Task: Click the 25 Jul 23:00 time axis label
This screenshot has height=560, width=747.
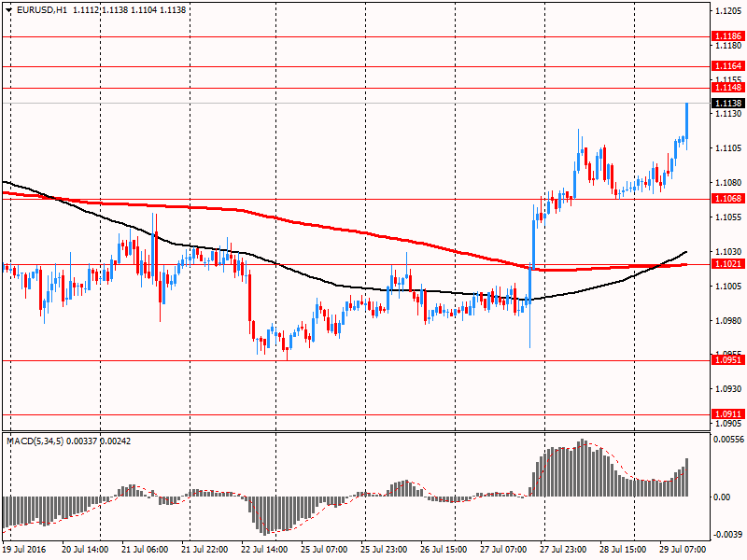Action: pyautogui.click(x=384, y=550)
